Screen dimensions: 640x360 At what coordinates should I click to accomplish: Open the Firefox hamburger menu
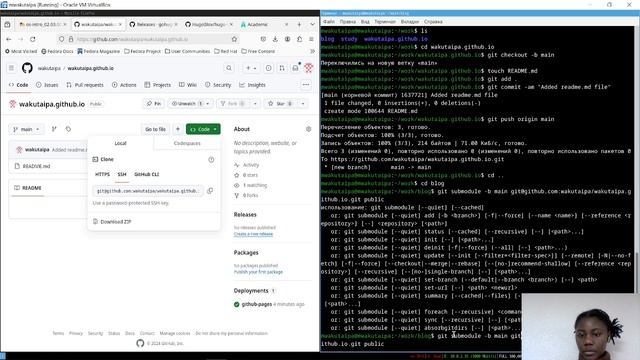click(311, 39)
